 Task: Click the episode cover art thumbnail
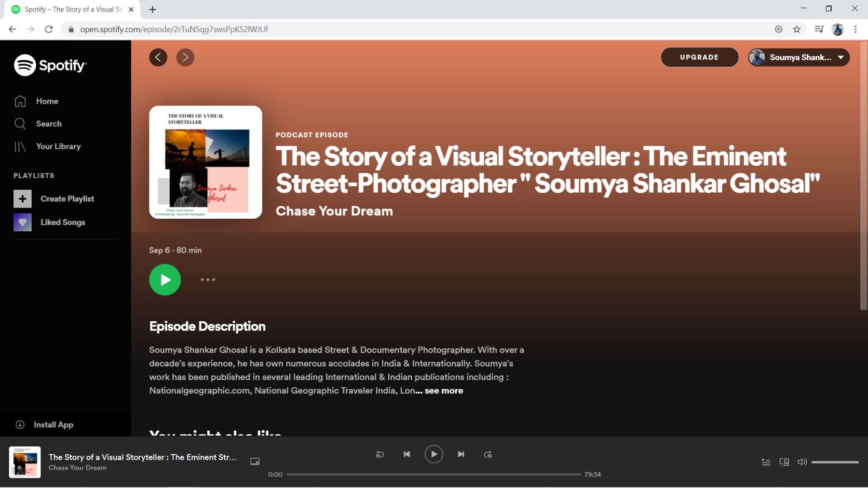[x=206, y=162]
